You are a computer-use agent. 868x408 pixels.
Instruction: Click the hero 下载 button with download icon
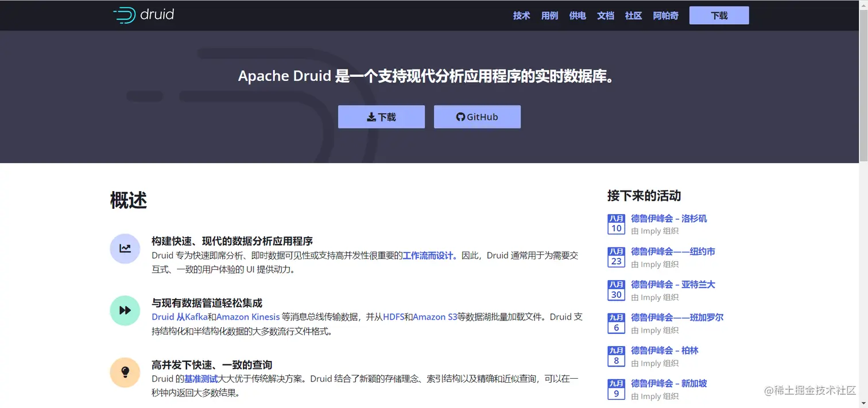point(381,116)
